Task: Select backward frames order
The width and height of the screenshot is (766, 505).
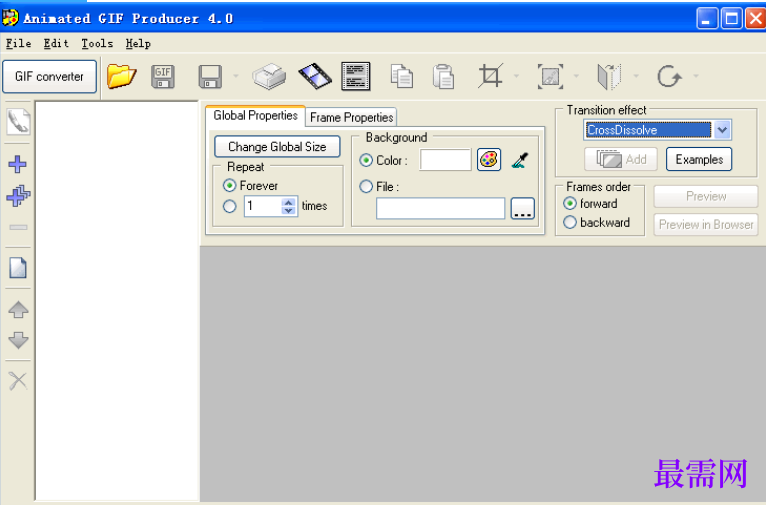Action: click(x=570, y=223)
